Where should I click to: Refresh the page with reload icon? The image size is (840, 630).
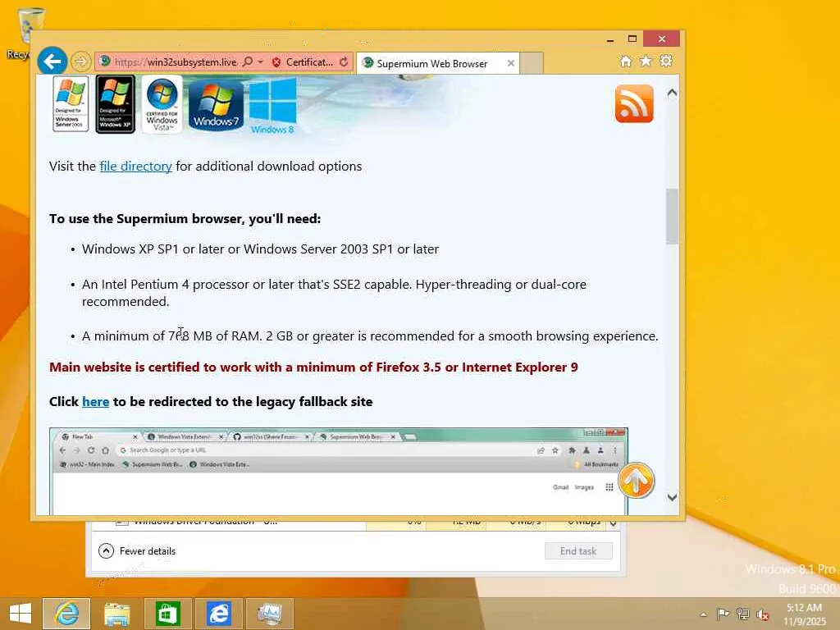(344, 62)
